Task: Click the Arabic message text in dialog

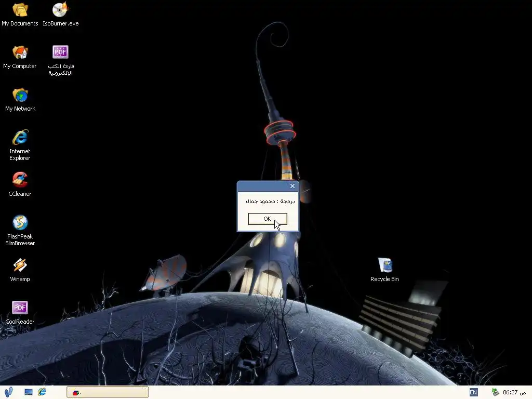Action: click(x=270, y=202)
